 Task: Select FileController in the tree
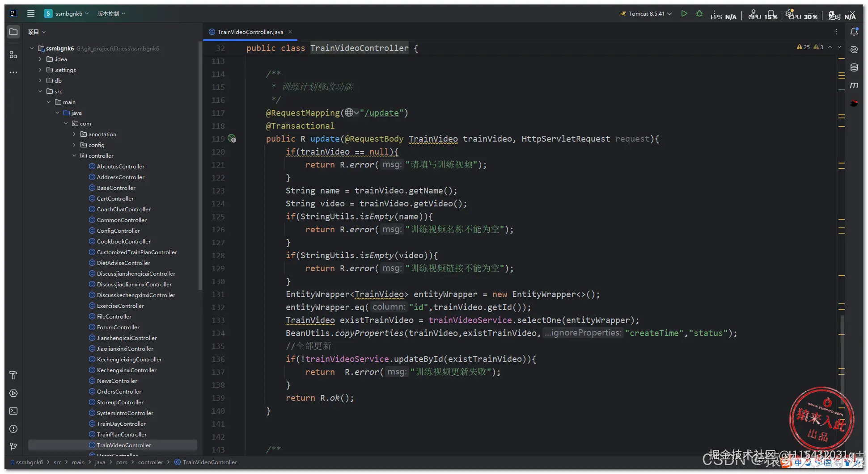pyautogui.click(x=114, y=316)
